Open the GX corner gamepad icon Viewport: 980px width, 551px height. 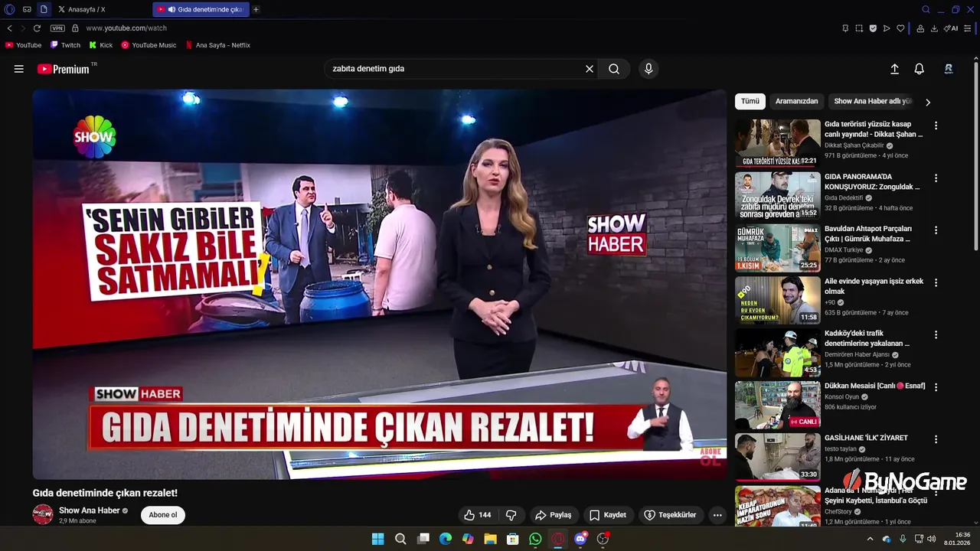point(27,9)
